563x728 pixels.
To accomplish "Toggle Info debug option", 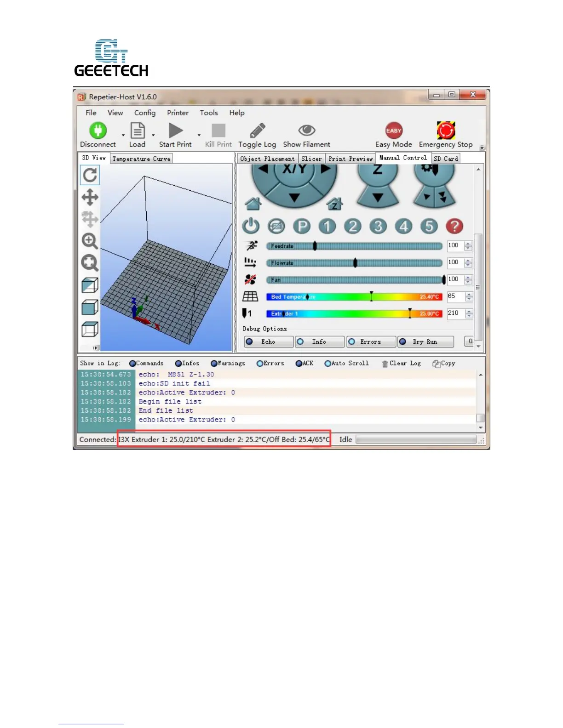I will pyautogui.click(x=320, y=342).
